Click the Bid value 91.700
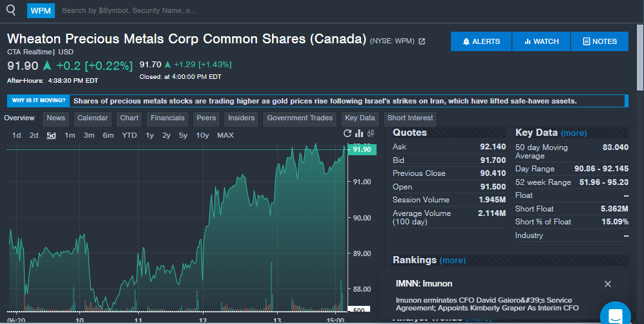 coord(493,160)
